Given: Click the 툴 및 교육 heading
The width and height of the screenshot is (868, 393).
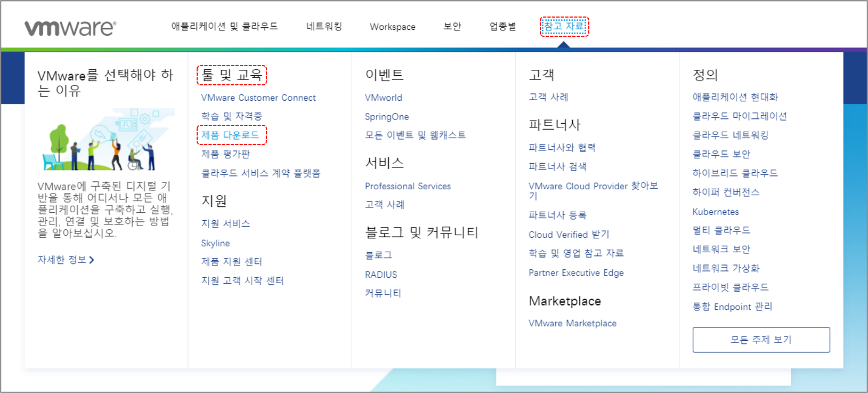Looking at the screenshot, I should click(232, 75).
